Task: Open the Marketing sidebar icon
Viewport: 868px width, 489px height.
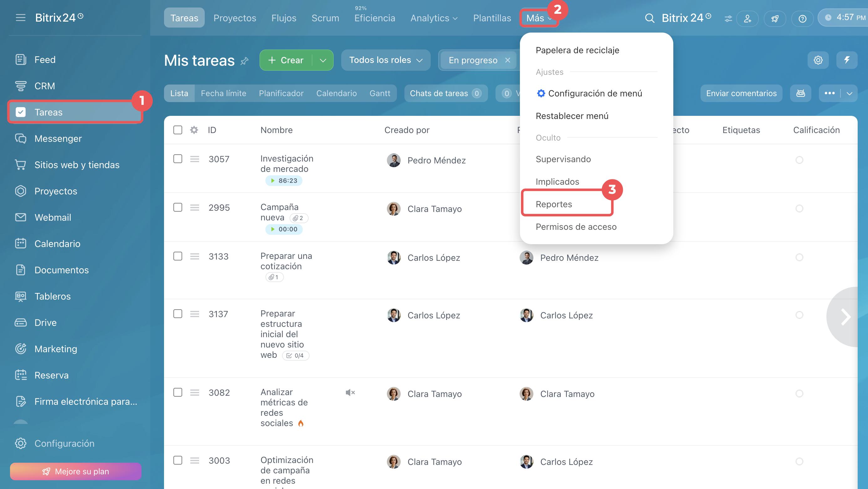Action: tap(21, 349)
